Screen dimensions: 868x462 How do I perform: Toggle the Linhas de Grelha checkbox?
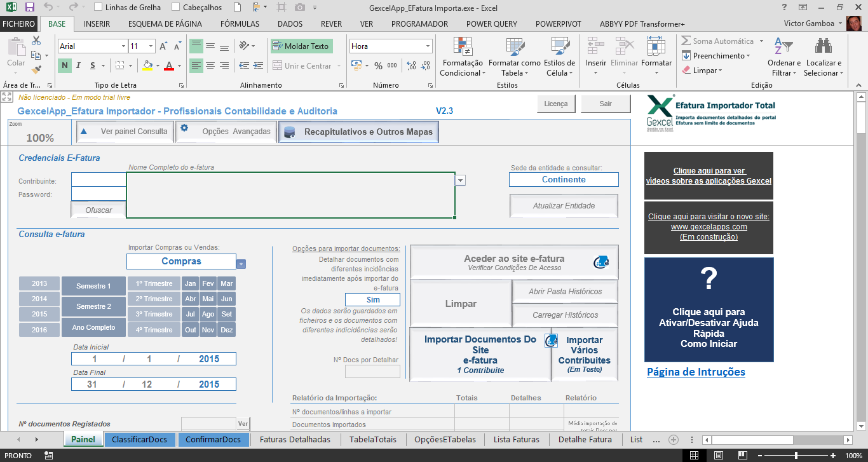pyautogui.click(x=98, y=8)
